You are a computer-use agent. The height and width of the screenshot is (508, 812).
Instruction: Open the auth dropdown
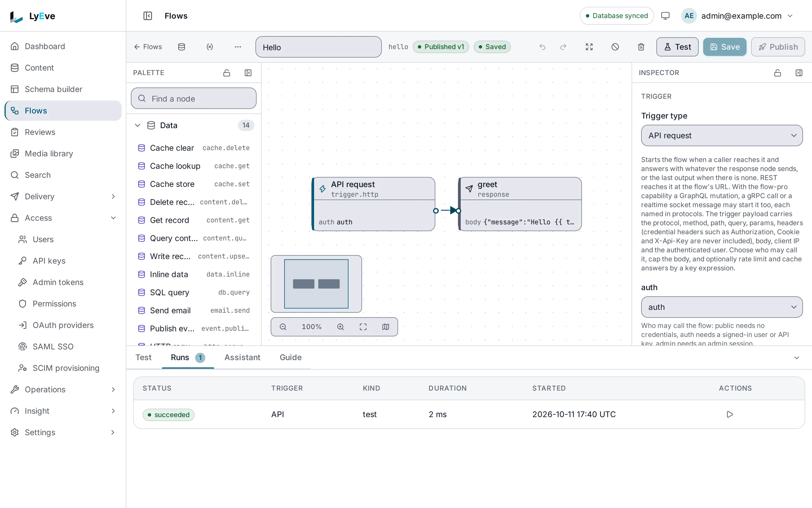point(722,307)
